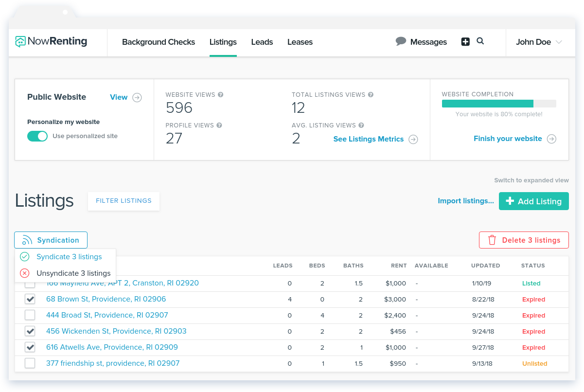Open the 377 friendship st listing
The image size is (584, 392).
pyautogui.click(x=113, y=363)
